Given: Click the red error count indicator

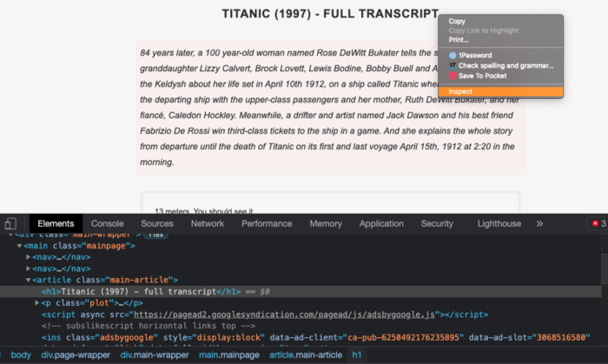Looking at the screenshot, I should 598,223.
